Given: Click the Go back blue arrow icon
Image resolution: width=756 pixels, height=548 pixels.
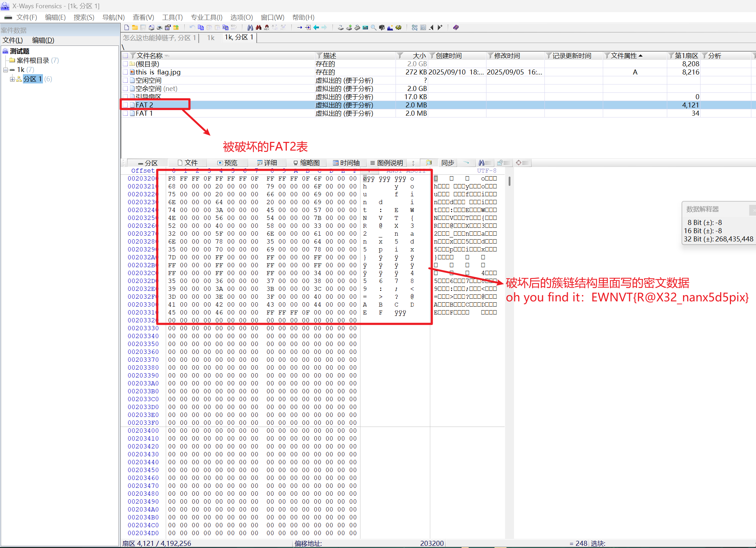Looking at the screenshot, I should coord(316,28).
